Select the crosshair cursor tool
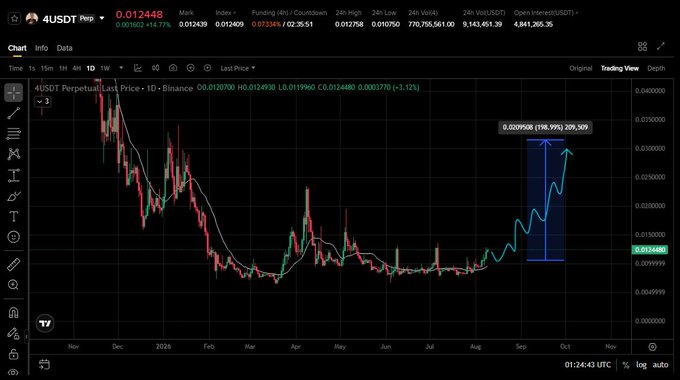 (x=13, y=93)
